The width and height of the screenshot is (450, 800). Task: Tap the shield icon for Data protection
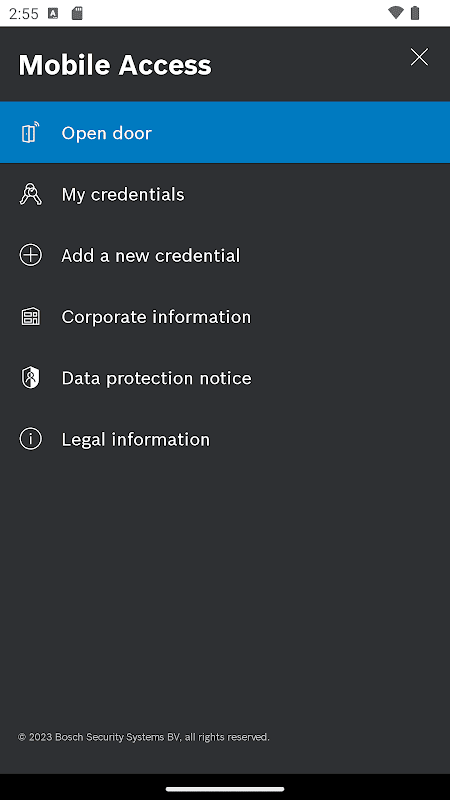click(30, 378)
